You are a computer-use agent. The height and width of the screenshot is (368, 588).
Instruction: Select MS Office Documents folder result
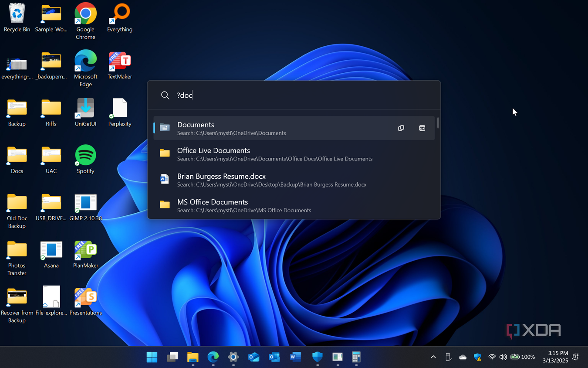[x=294, y=205]
